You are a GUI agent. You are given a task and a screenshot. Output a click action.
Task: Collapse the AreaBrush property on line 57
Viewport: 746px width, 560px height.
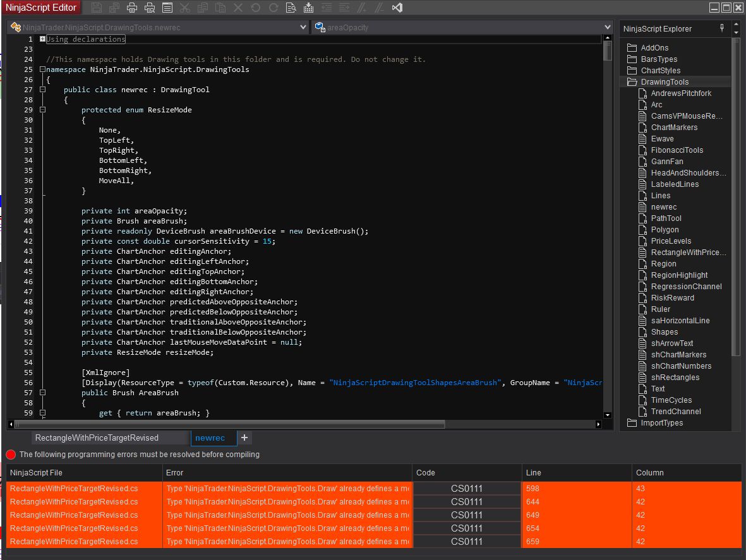pos(42,393)
